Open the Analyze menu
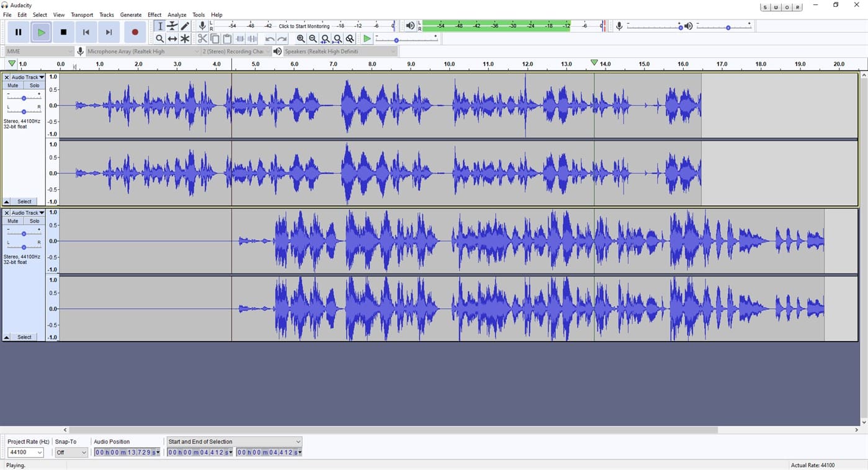This screenshot has width=868, height=470. [177, 15]
